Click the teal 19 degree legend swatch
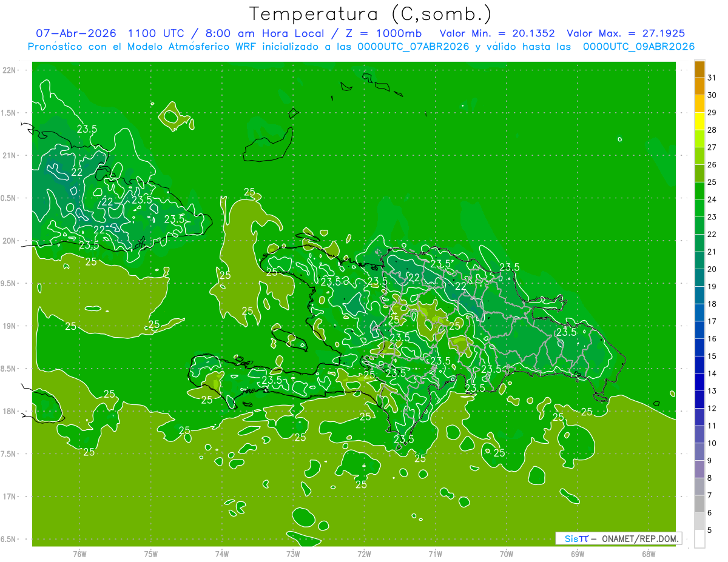This screenshot has width=728, height=562. pos(699,278)
